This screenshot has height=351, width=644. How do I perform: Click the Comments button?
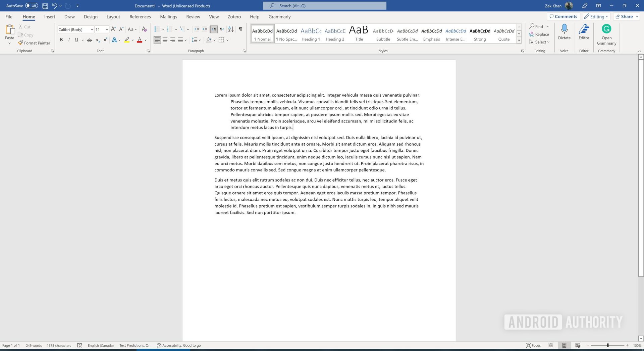(563, 16)
